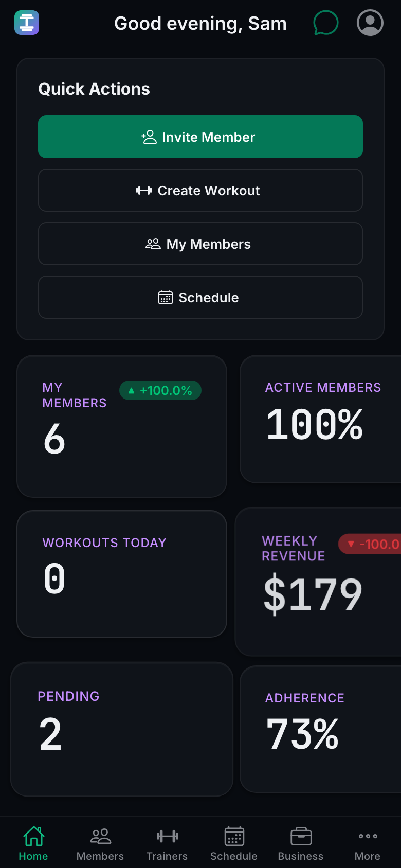Image resolution: width=401 pixels, height=868 pixels.
Task: Click the Create Workout button
Action: 200,190
